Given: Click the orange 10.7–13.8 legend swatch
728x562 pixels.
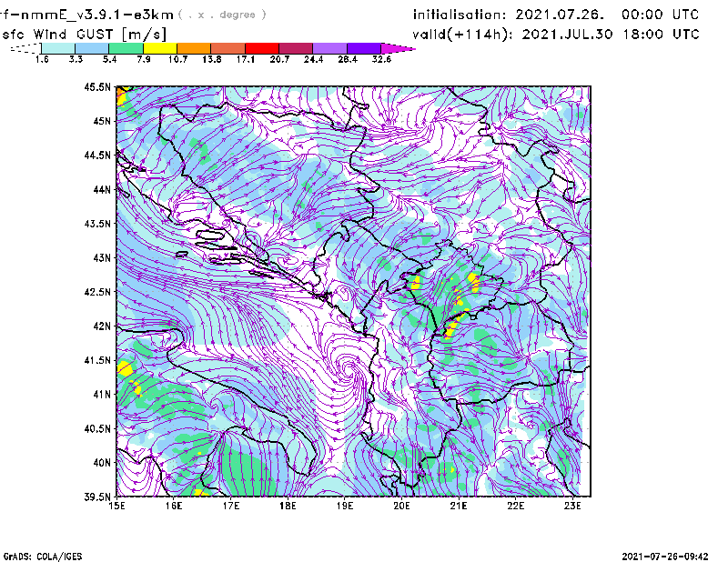Looking at the screenshot, I should pyautogui.click(x=194, y=48).
